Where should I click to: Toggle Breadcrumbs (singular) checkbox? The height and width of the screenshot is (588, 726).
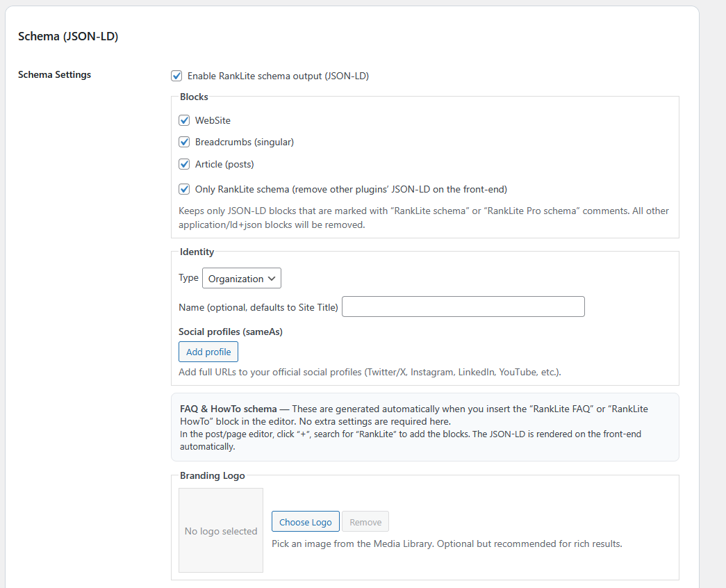pos(184,142)
